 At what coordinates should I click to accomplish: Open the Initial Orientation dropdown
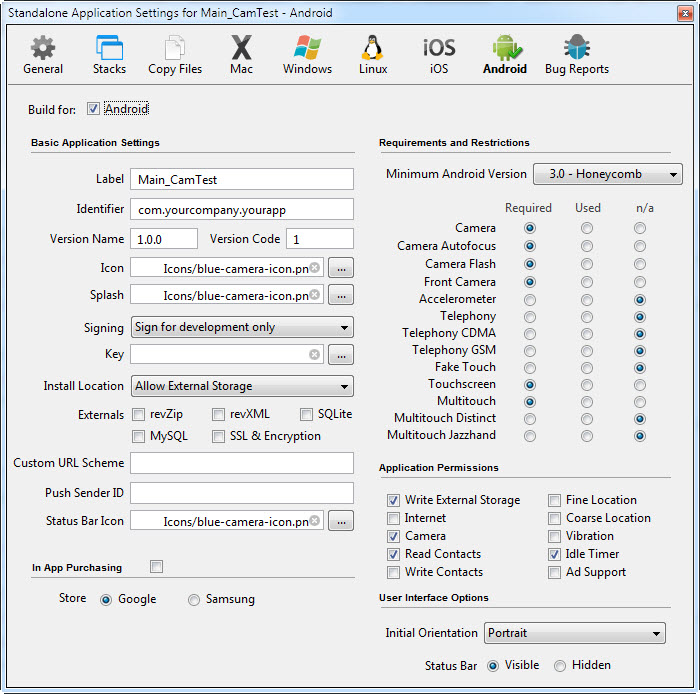[575, 633]
